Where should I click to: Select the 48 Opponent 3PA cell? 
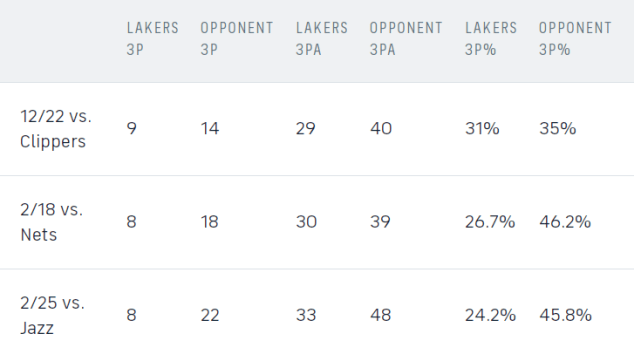[x=381, y=315]
